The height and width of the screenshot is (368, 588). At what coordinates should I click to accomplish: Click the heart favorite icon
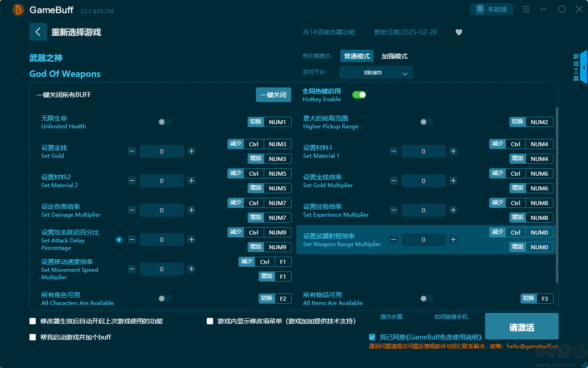[x=458, y=32]
